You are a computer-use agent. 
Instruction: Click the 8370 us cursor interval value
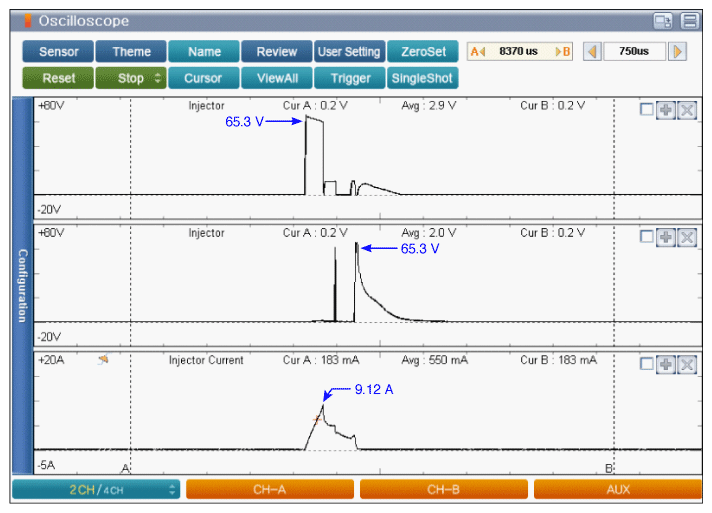pyautogui.click(x=518, y=51)
